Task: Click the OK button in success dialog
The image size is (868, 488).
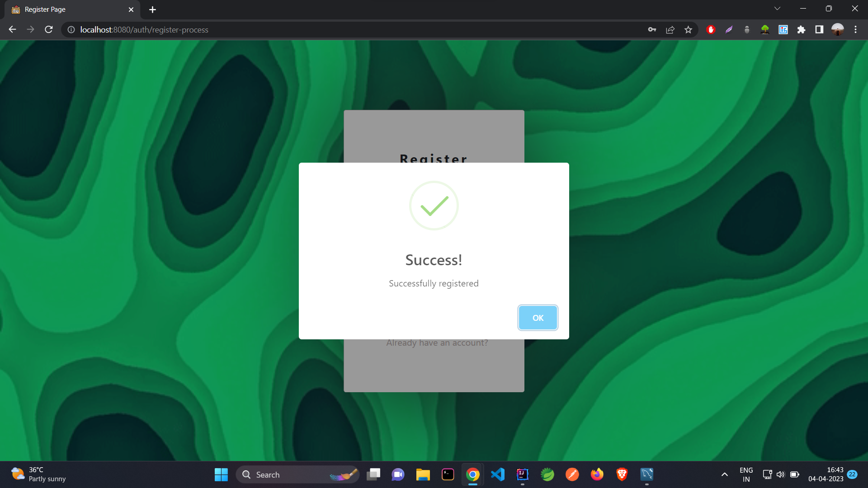Action: [x=538, y=318]
